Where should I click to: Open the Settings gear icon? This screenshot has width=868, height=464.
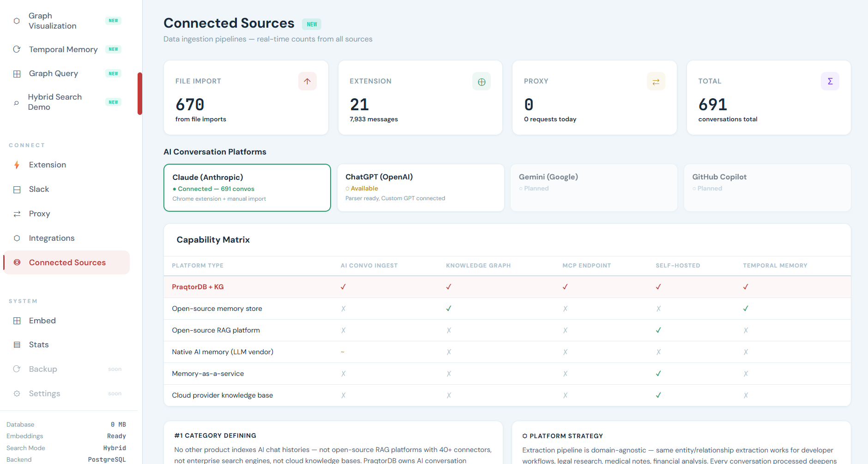point(17,393)
